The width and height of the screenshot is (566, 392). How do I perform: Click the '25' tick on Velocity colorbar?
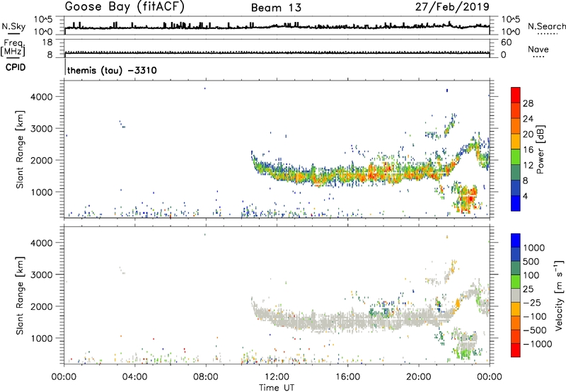pos(528,289)
